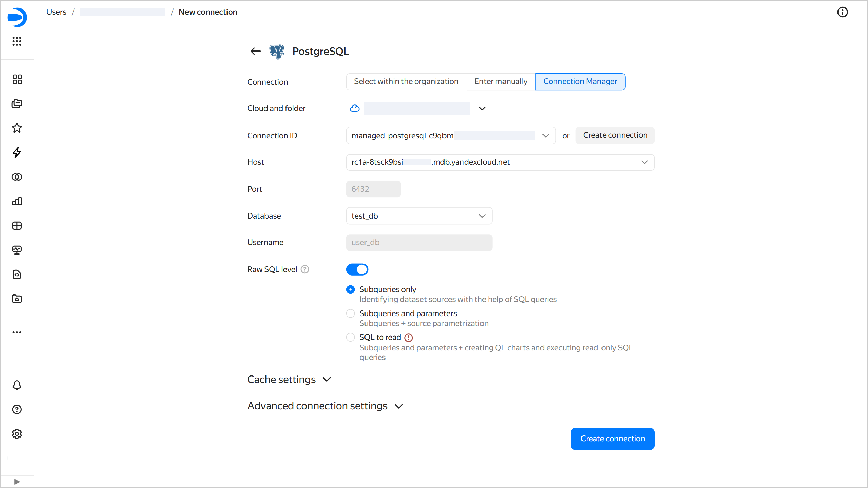Viewport: 868px width, 488px height.
Task: Open the monitor reports icon in sidebar
Action: pos(17,250)
